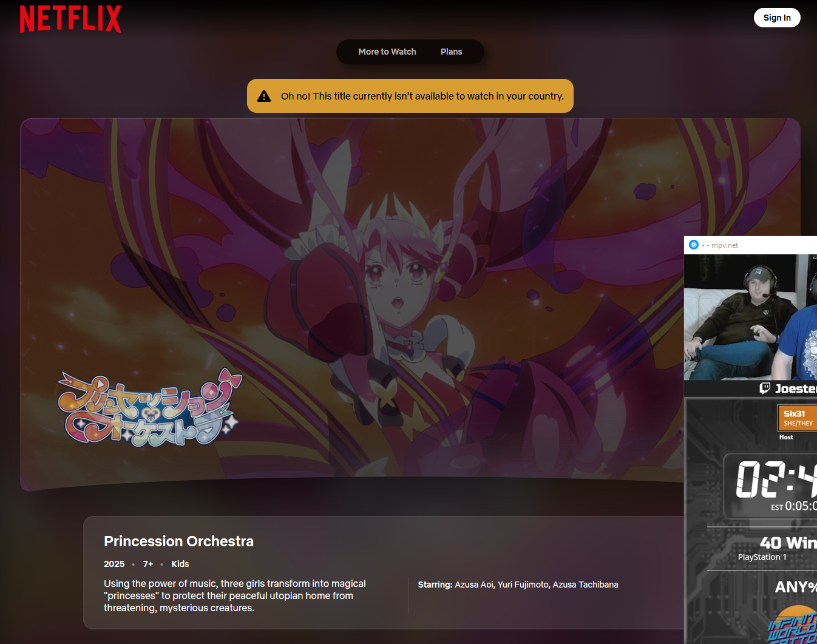Viewport: 817px width, 644px height.
Task: Click the 2025 release year
Action: coord(114,564)
